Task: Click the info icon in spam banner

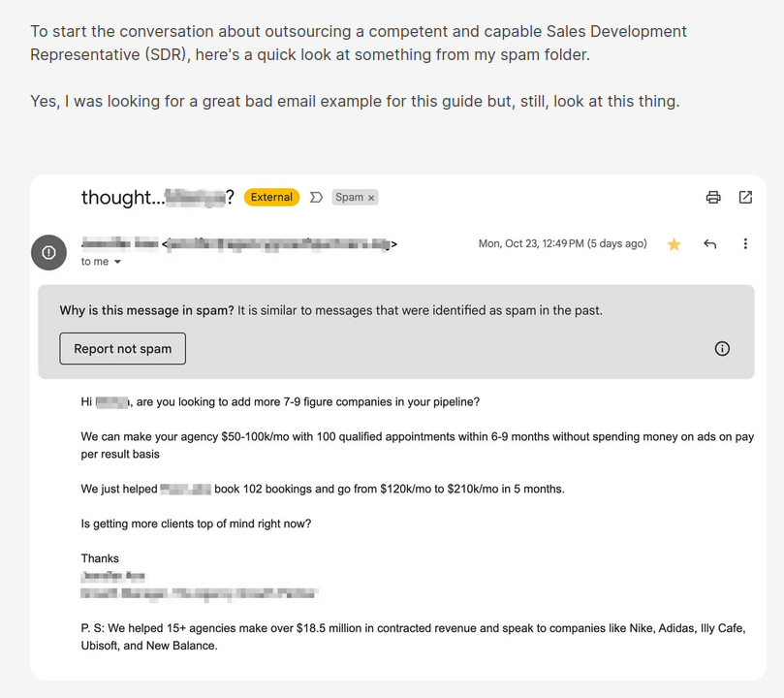Action: pyautogui.click(x=722, y=349)
